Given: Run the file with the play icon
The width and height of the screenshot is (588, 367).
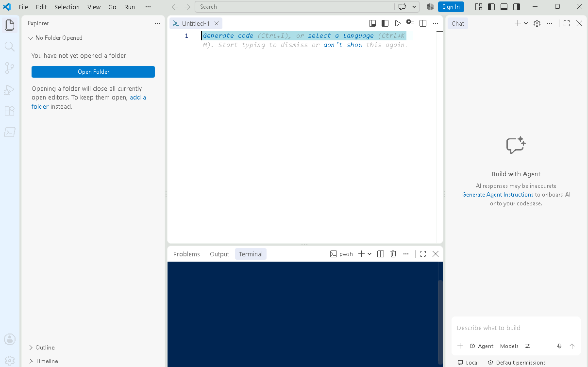Looking at the screenshot, I should pyautogui.click(x=398, y=23).
